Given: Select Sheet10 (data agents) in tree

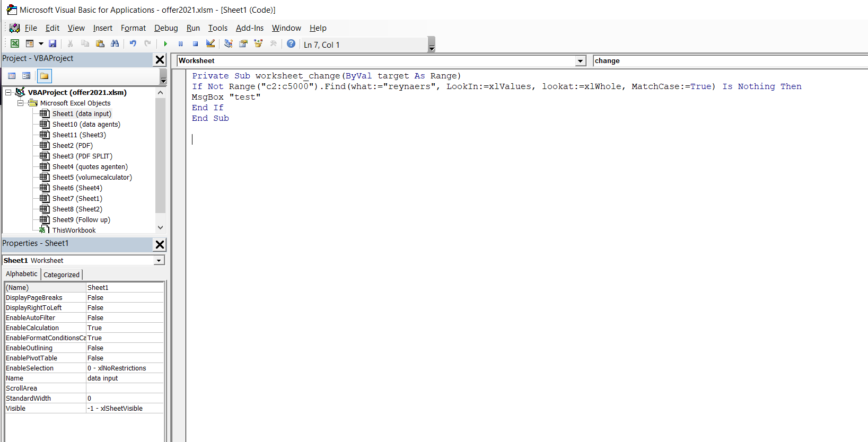Looking at the screenshot, I should [86, 124].
